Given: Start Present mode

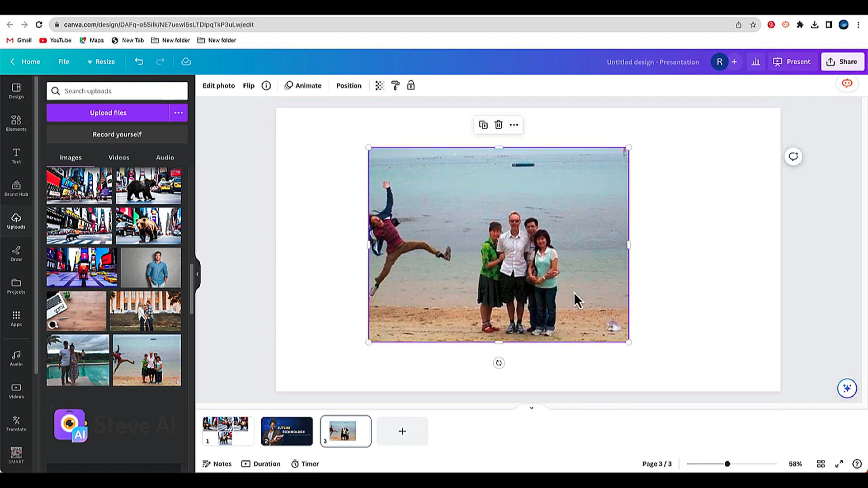Looking at the screenshot, I should pos(792,61).
